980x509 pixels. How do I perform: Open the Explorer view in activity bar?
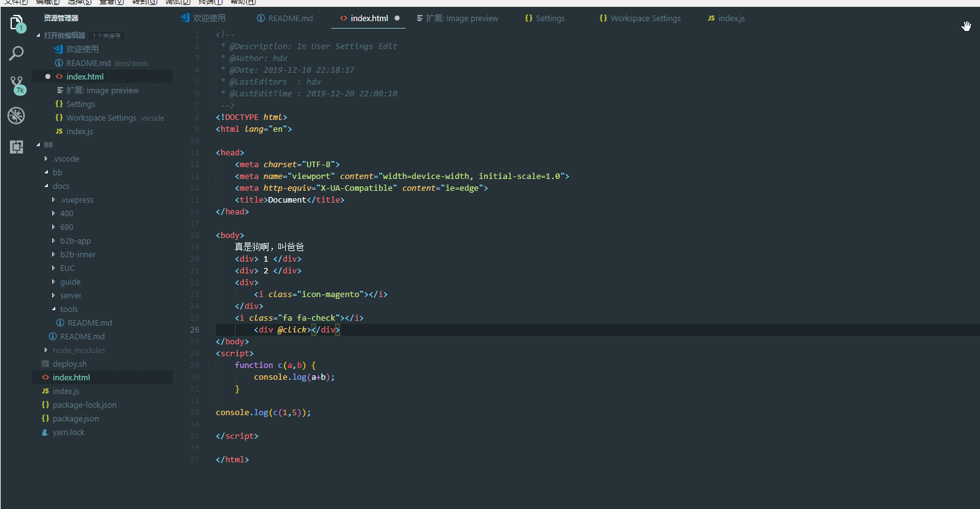coord(17,24)
